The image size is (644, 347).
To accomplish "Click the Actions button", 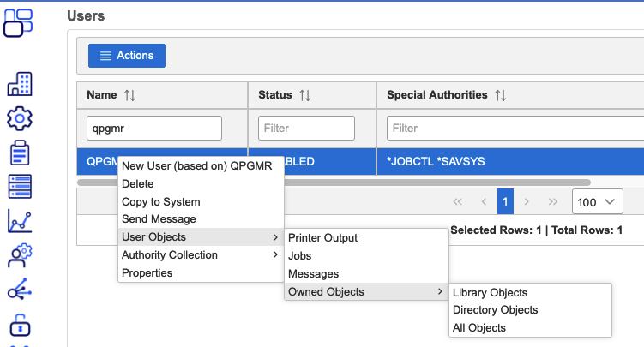I will point(127,56).
